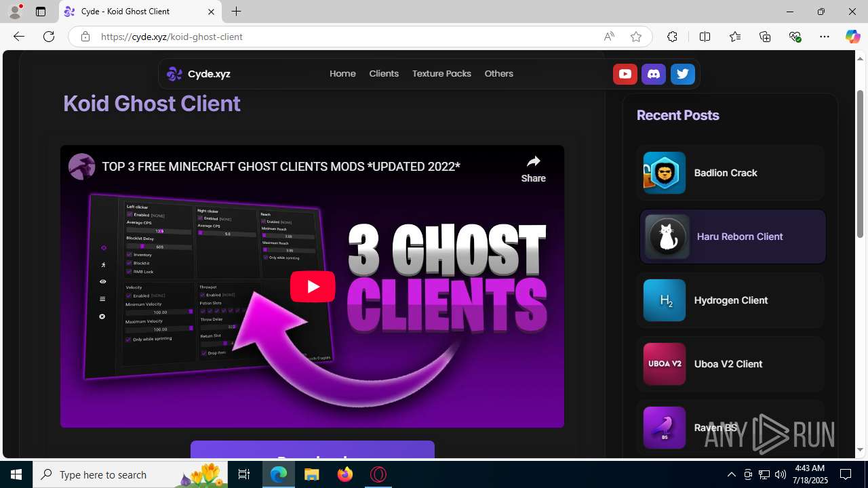The height and width of the screenshot is (488, 868).
Task: Open Raven BS bird icon
Action: [665, 428]
